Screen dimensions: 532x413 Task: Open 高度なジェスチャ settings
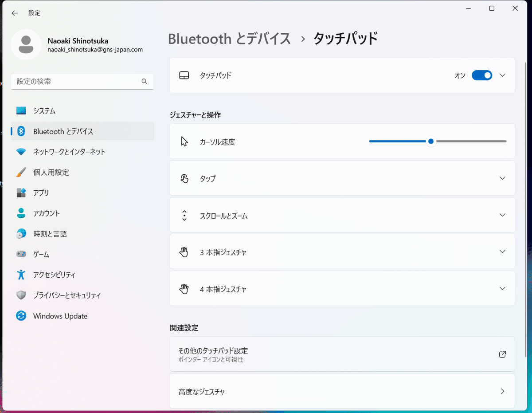(x=342, y=391)
